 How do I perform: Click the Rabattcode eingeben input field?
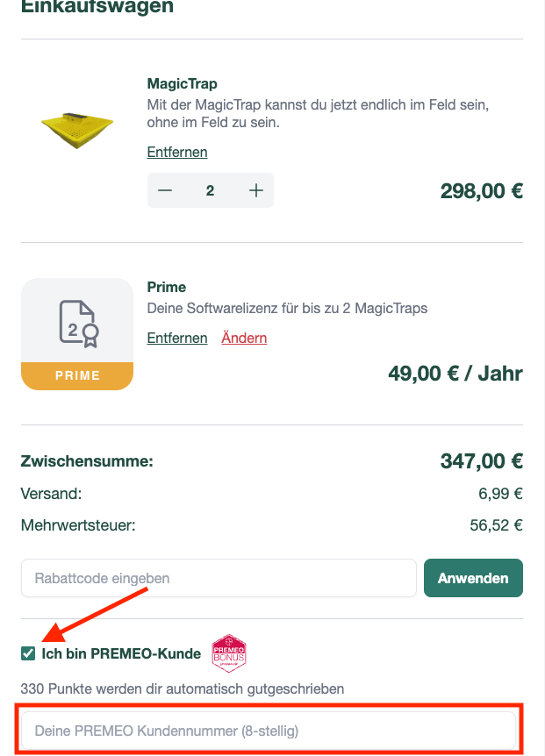pyautogui.click(x=219, y=578)
